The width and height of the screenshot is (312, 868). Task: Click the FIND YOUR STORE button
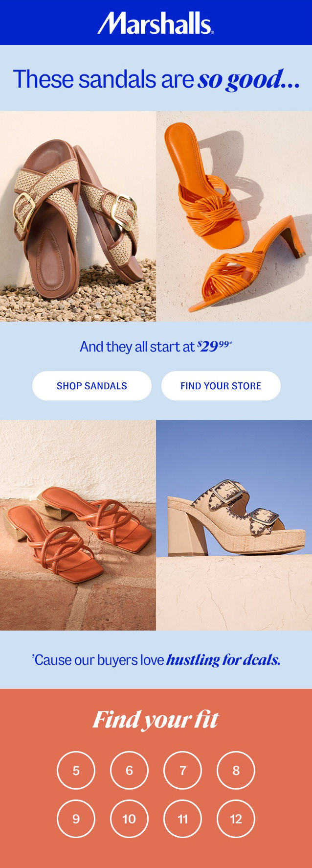[x=221, y=386]
